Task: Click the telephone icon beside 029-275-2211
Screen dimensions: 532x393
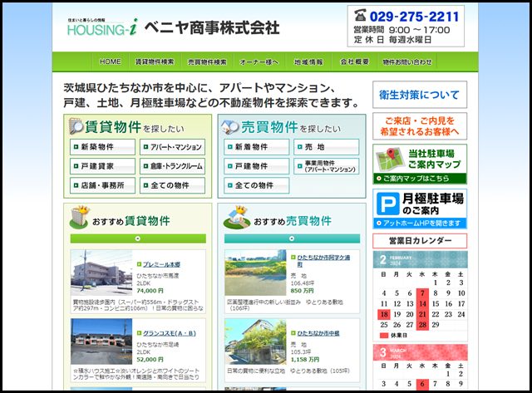Action: (x=360, y=15)
